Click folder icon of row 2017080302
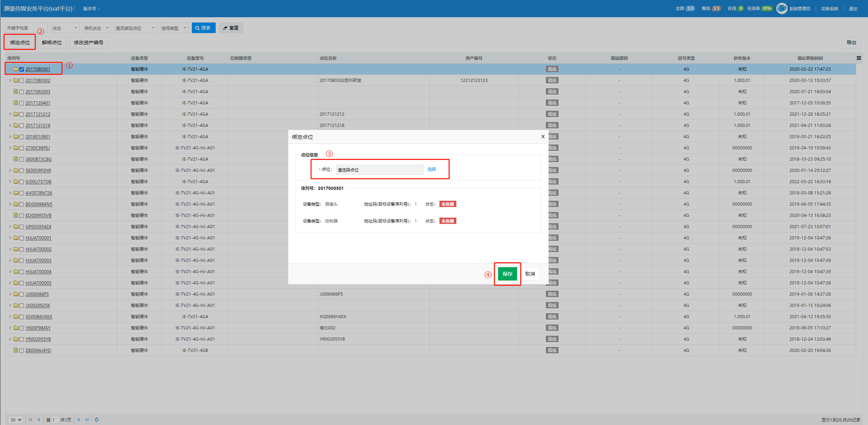 pyautogui.click(x=16, y=80)
